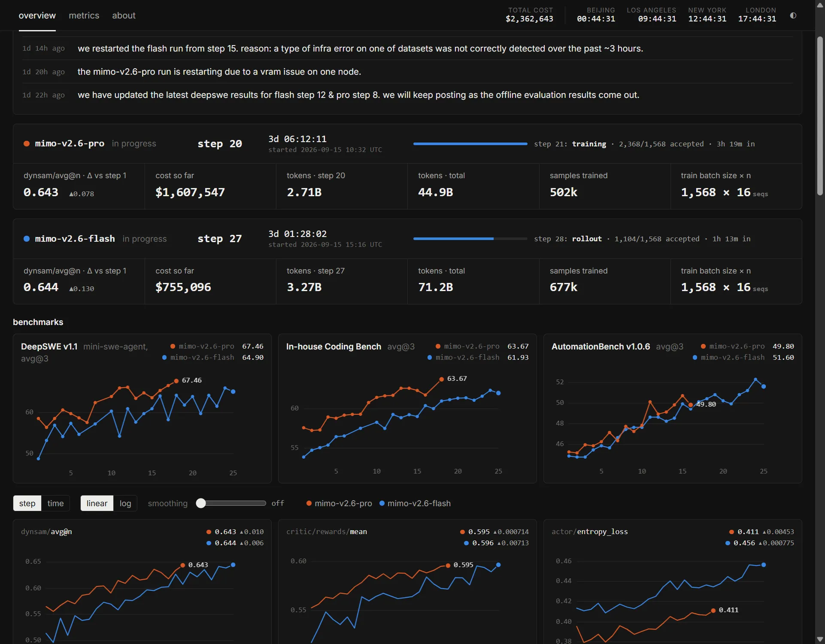Click the benchmarks section heading

[x=38, y=322]
